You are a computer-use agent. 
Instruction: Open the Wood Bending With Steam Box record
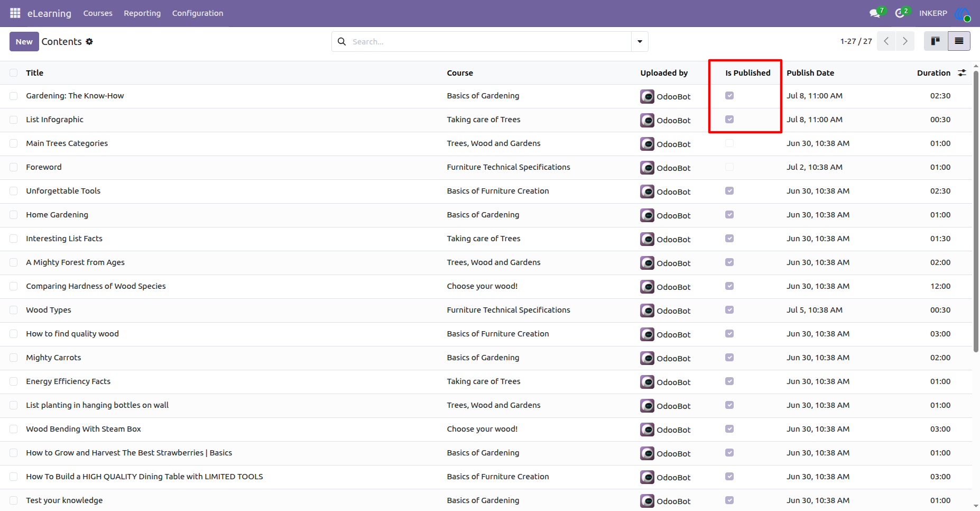pos(84,429)
